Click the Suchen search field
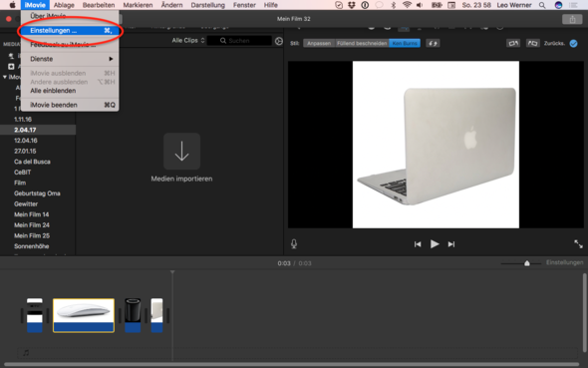The image size is (588, 368). pos(239,41)
